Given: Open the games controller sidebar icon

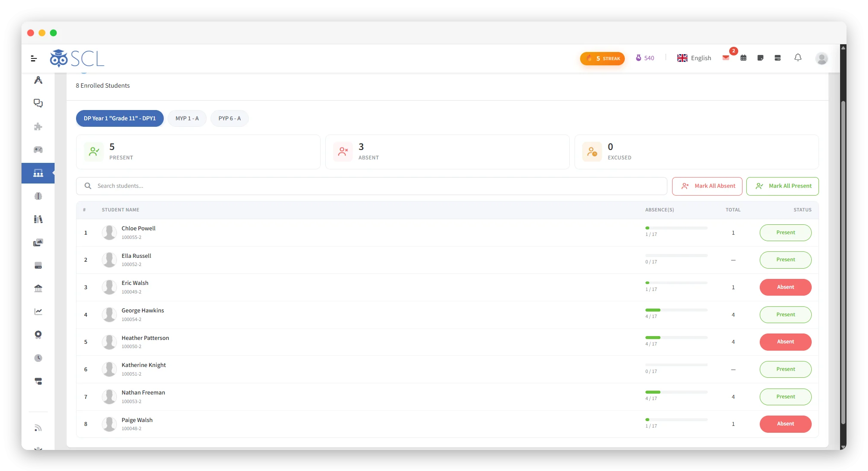Looking at the screenshot, I should click(x=38, y=150).
